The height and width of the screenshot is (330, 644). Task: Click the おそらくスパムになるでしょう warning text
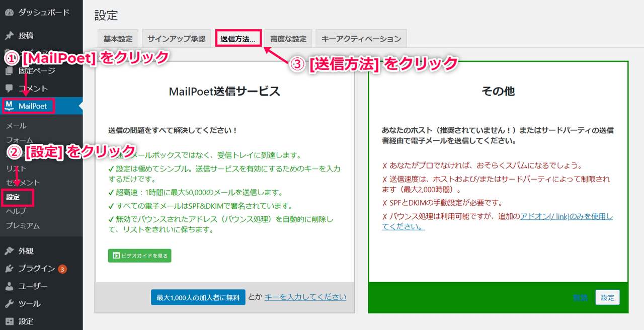(x=482, y=166)
